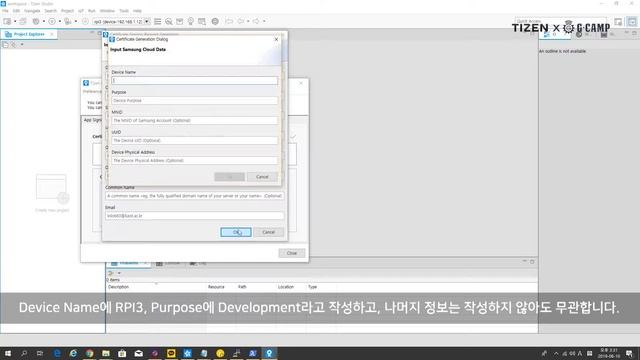
Task: Open the Project menu
Action: 67,11
